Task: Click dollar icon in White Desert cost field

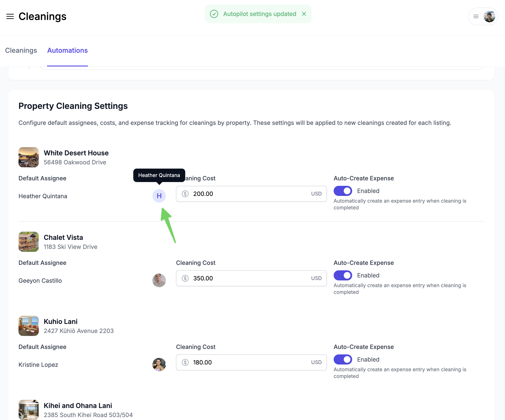Action: tap(185, 194)
